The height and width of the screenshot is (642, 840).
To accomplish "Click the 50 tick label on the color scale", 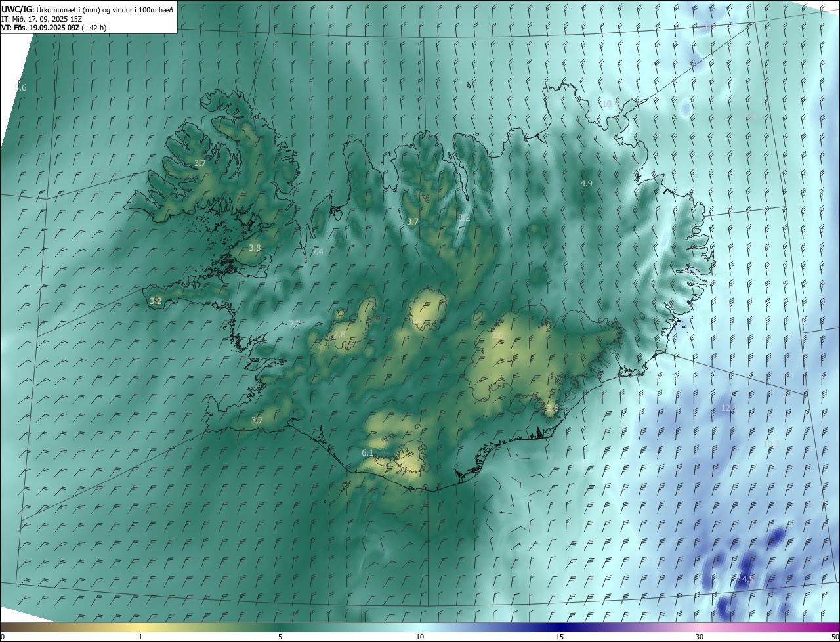I will (x=835, y=637).
